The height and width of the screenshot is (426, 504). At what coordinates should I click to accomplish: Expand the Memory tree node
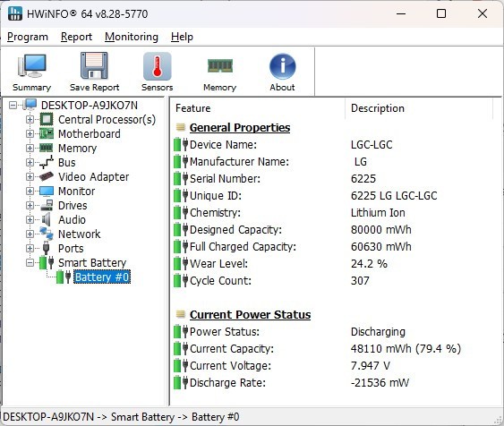30,148
